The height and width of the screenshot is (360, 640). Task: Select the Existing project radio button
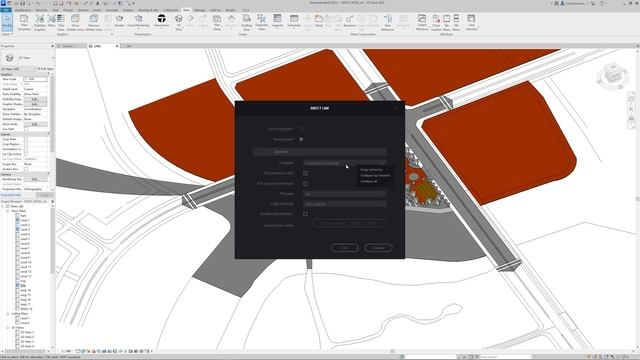(x=301, y=129)
